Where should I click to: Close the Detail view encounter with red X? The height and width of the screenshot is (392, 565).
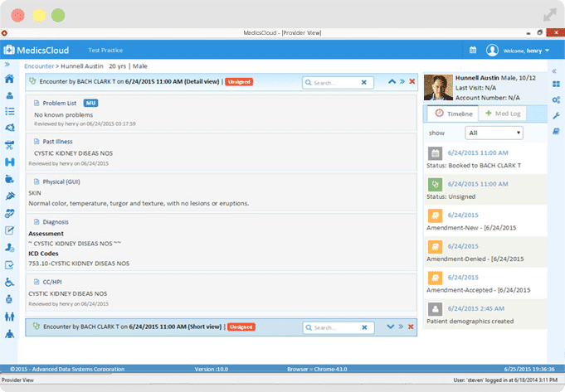(x=412, y=82)
